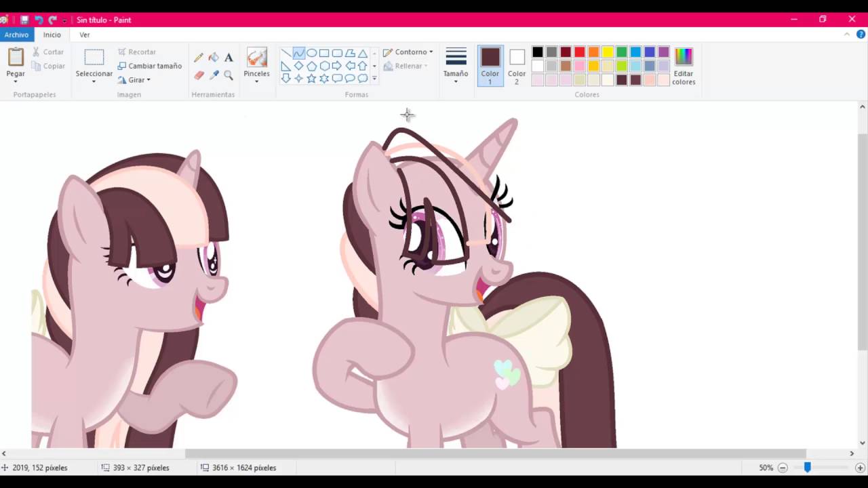Screen dimensions: 868x488
Task: Choose the Triangle shape
Action: click(x=363, y=53)
